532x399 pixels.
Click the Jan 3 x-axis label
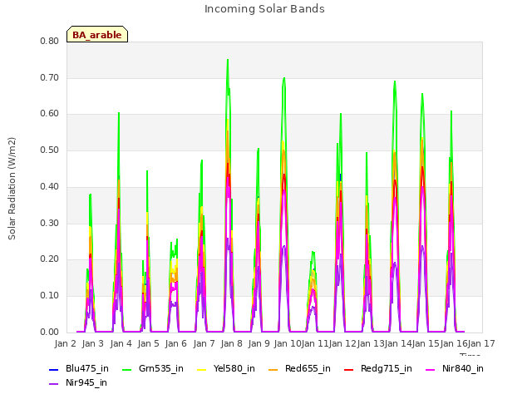click(93, 343)
